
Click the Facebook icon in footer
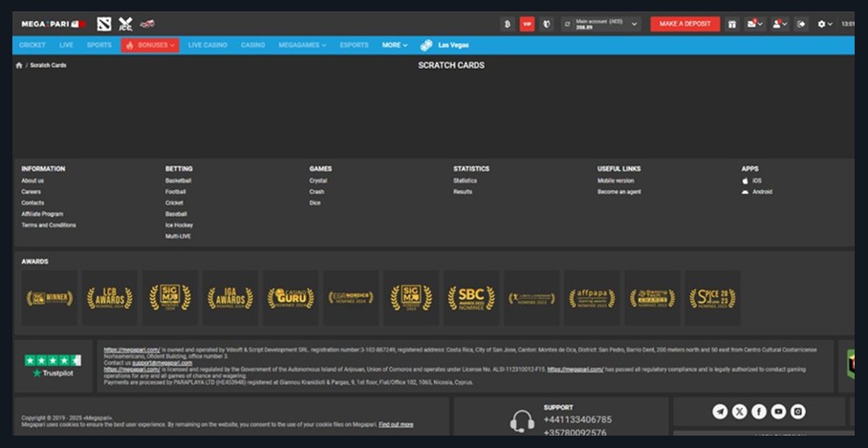(759, 412)
